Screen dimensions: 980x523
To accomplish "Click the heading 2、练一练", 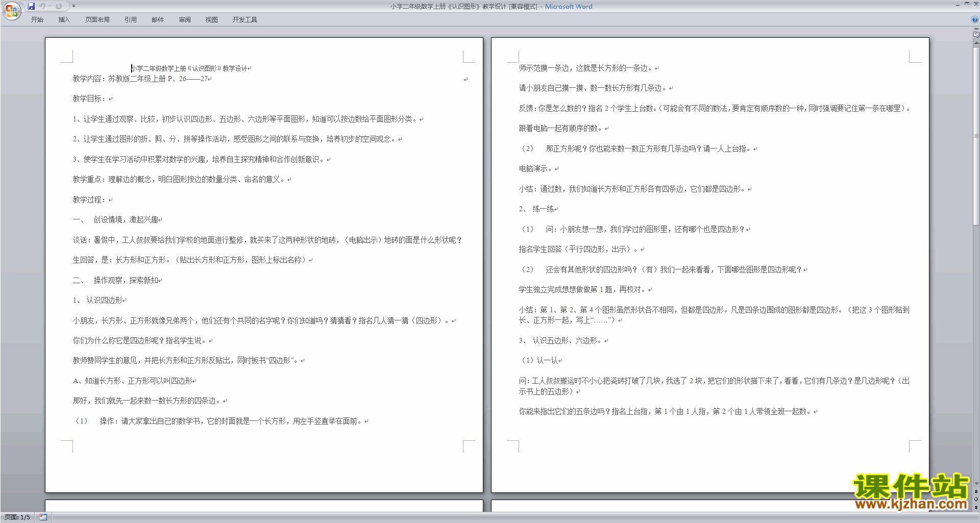I will click(x=537, y=209).
